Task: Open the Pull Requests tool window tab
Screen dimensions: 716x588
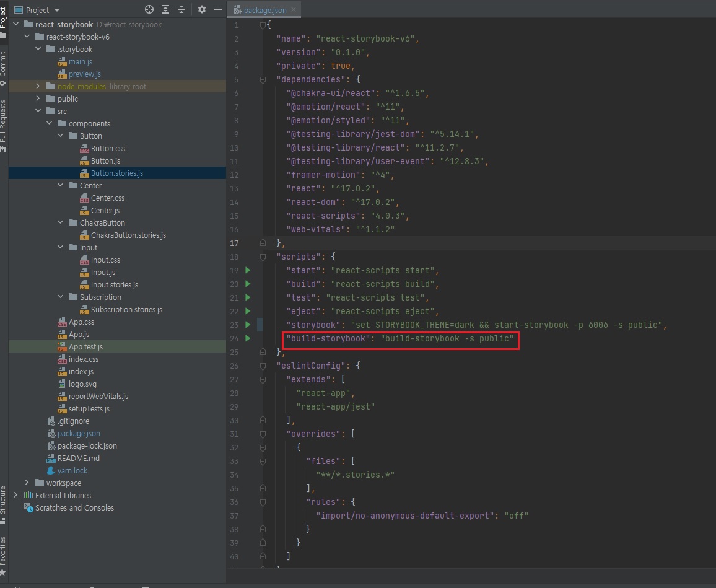Action: [x=3, y=126]
